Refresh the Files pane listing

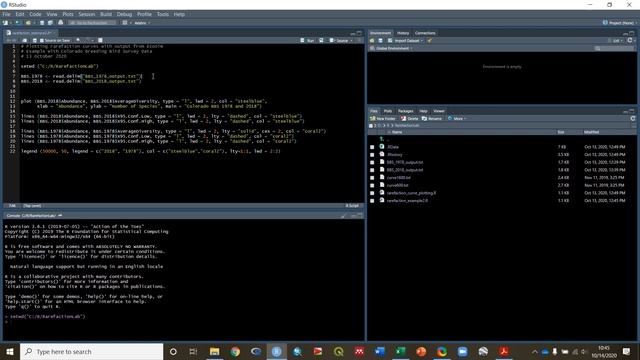(x=633, y=118)
